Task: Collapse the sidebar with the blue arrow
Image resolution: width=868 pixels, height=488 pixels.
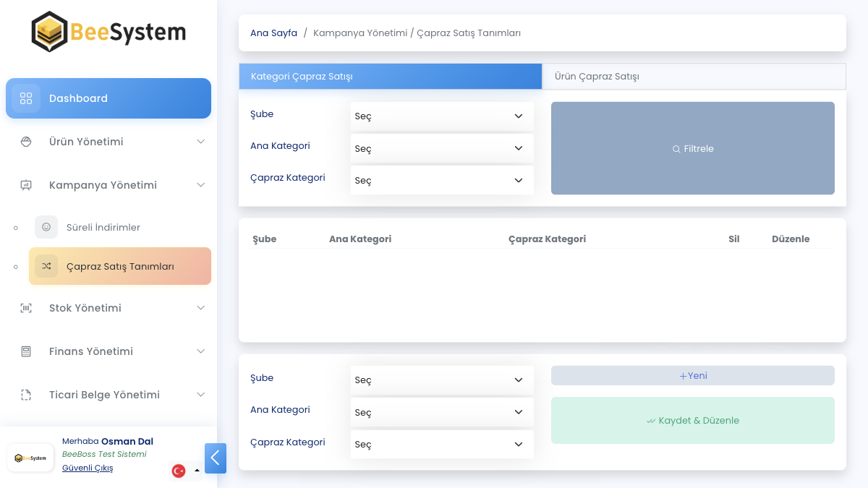Action: [x=216, y=458]
